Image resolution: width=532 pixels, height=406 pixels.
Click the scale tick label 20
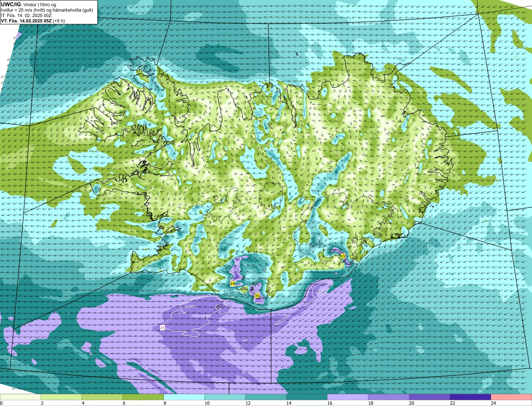[411, 403]
